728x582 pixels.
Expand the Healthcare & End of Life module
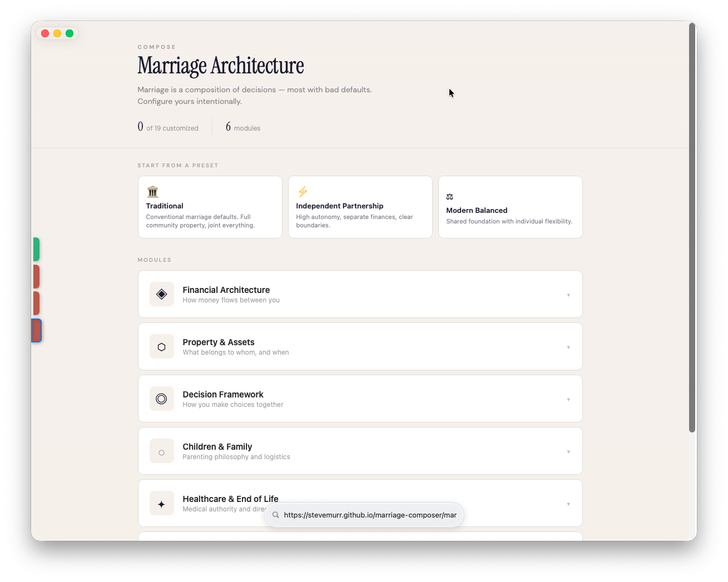point(568,503)
